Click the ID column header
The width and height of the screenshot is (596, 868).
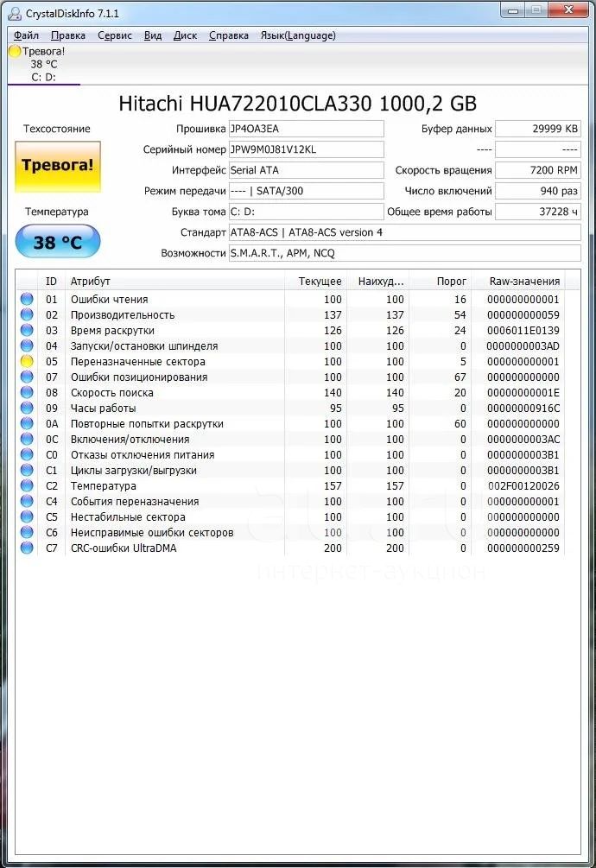pyautogui.click(x=52, y=282)
